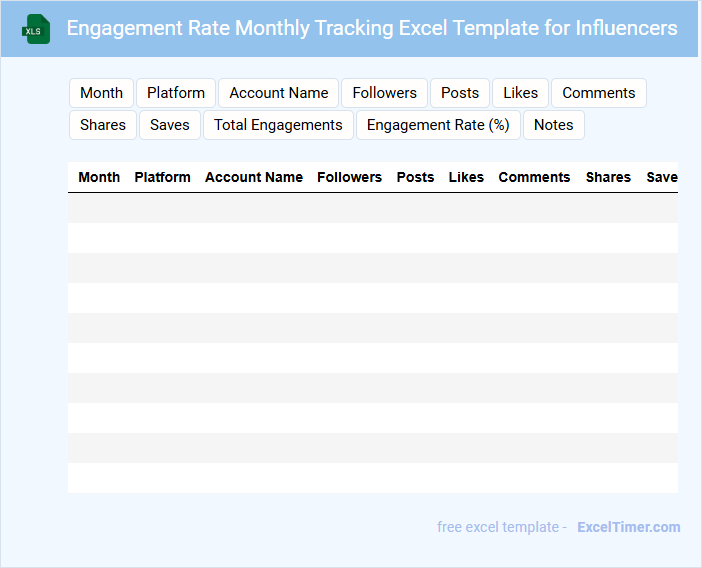Select the Followers table column header
Image resolution: width=702 pixels, height=568 pixels.
349,177
